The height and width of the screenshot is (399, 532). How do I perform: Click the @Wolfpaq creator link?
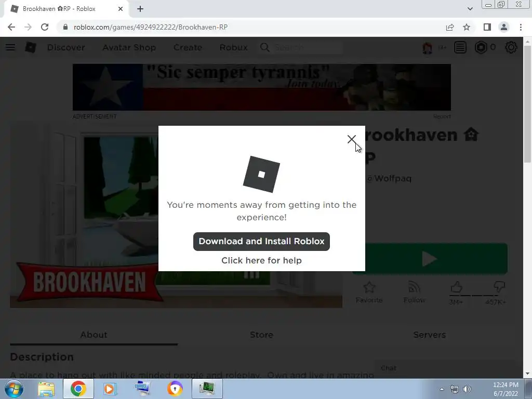(x=390, y=179)
